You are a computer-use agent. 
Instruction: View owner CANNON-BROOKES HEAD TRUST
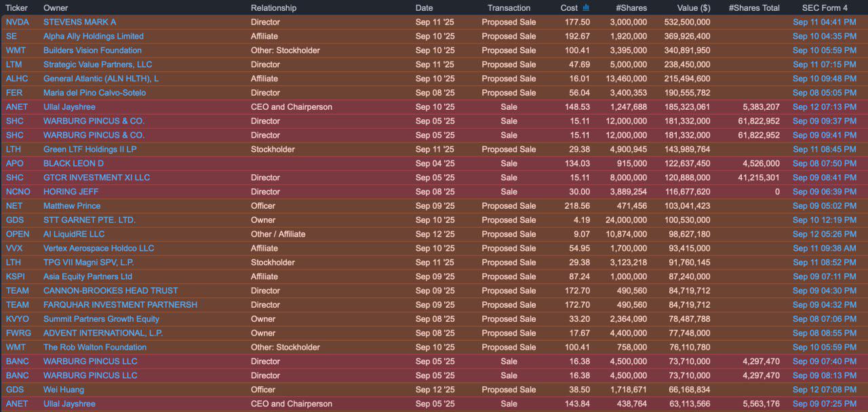111,291
